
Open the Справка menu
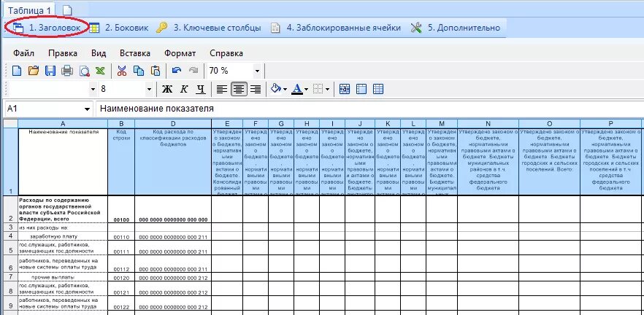(226, 53)
